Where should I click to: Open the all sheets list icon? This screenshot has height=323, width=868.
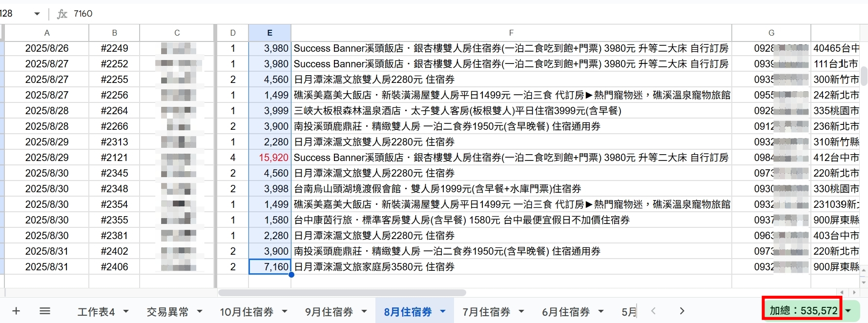tap(45, 311)
